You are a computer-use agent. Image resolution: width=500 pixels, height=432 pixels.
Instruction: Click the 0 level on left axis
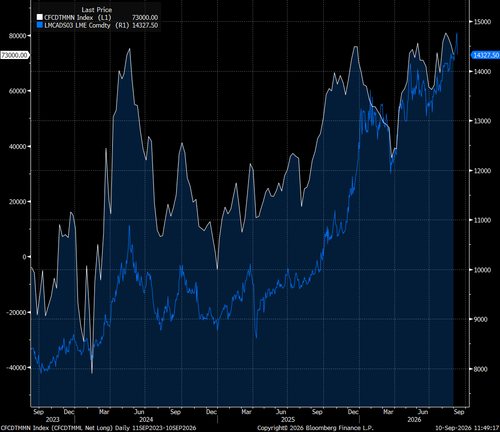[x=24, y=257]
